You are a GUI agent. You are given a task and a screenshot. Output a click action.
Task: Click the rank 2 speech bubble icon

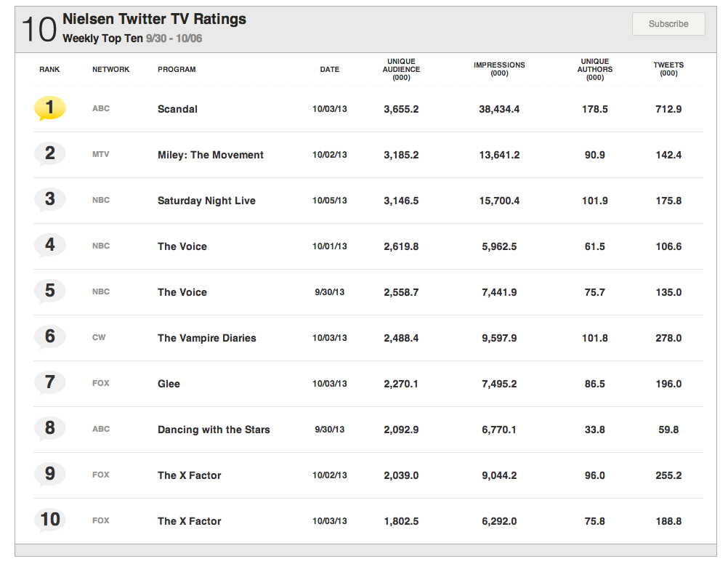49,153
